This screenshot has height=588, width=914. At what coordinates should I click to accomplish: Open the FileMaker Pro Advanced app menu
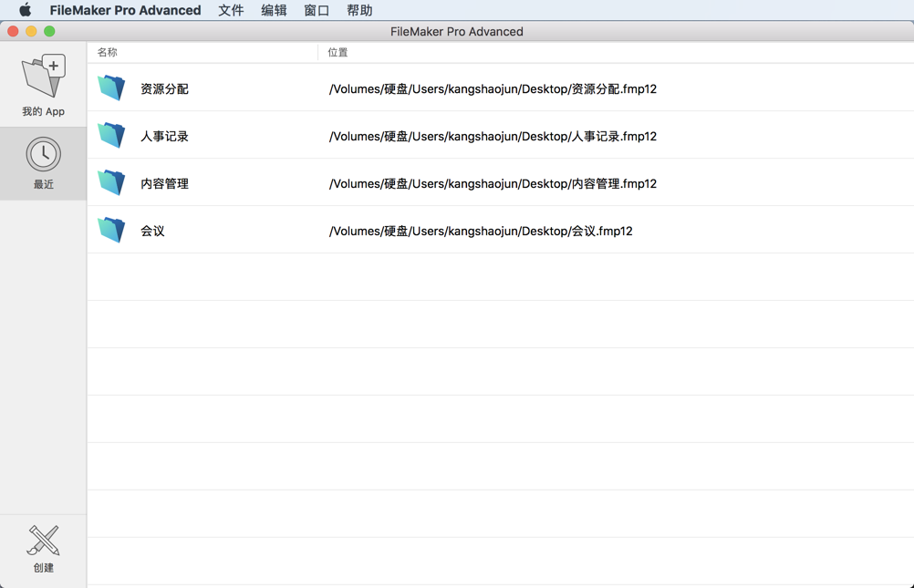pyautogui.click(x=125, y=10)
